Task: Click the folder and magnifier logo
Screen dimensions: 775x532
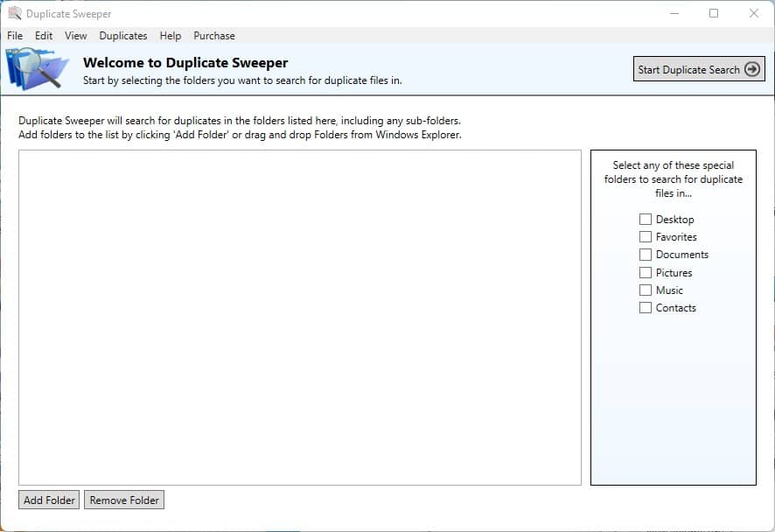Action: (x=38, y=69)
